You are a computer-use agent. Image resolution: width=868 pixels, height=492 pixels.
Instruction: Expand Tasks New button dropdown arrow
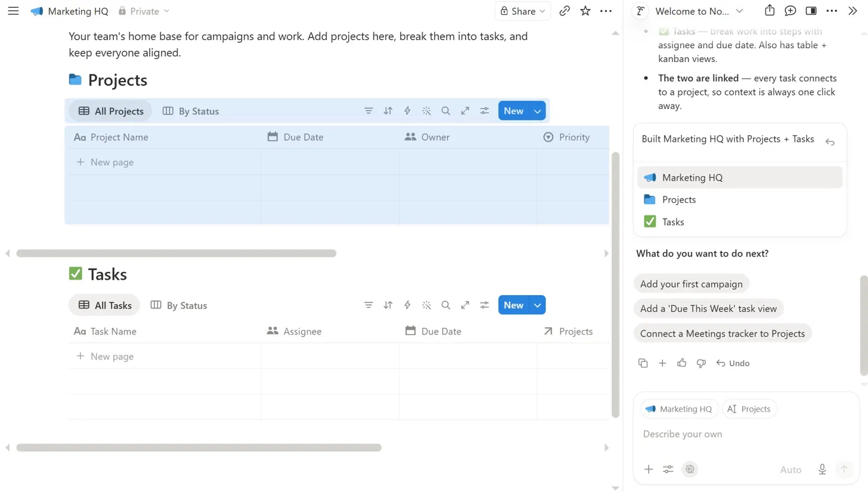(538, 305)
